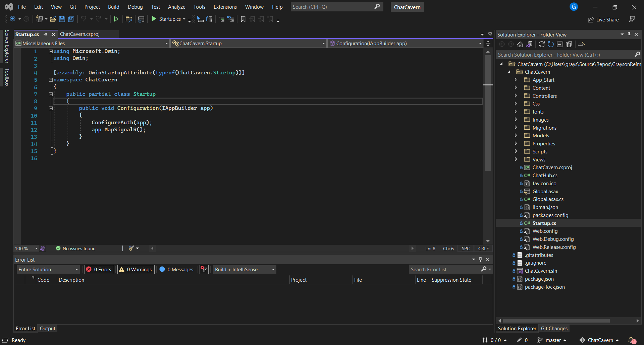Click the Save All icon
This screenshot has width=644, height=345.
(x=71, y=19)
